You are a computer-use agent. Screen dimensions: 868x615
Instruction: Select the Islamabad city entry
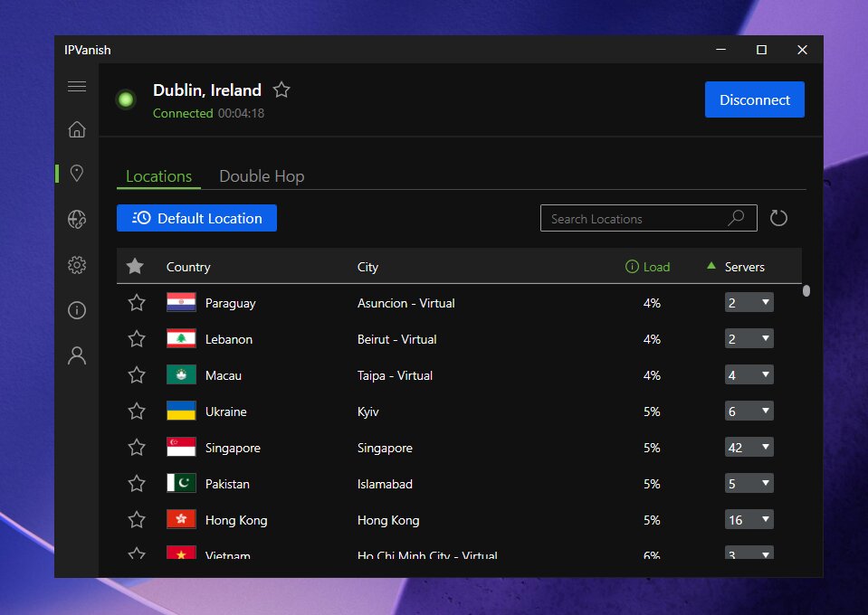point(385,484)
